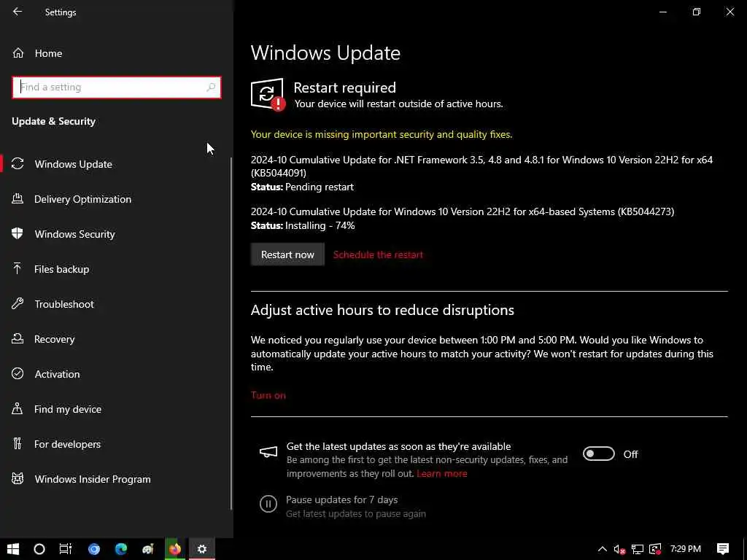Viewport: 747px width, 560px height.
Task: Open the taskbar app between Edge and Firefox
Action: click(x=148, y=549)
